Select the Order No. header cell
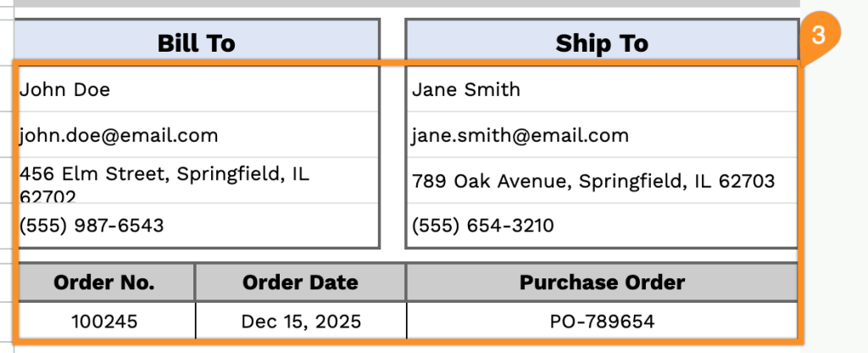Image resolution: width=868 pixels, height=353 pixels. click(105, 283)
